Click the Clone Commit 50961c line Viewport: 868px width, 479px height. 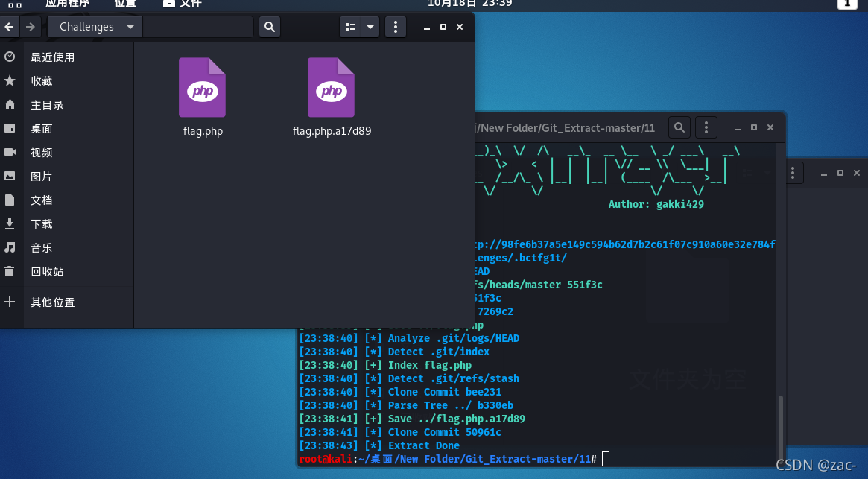tap(400, 432)
